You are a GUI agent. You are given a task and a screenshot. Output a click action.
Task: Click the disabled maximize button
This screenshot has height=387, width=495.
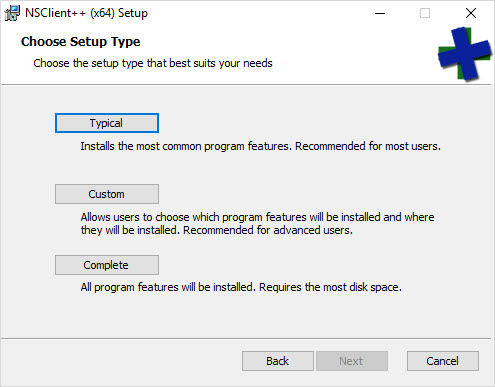[425, 13]
